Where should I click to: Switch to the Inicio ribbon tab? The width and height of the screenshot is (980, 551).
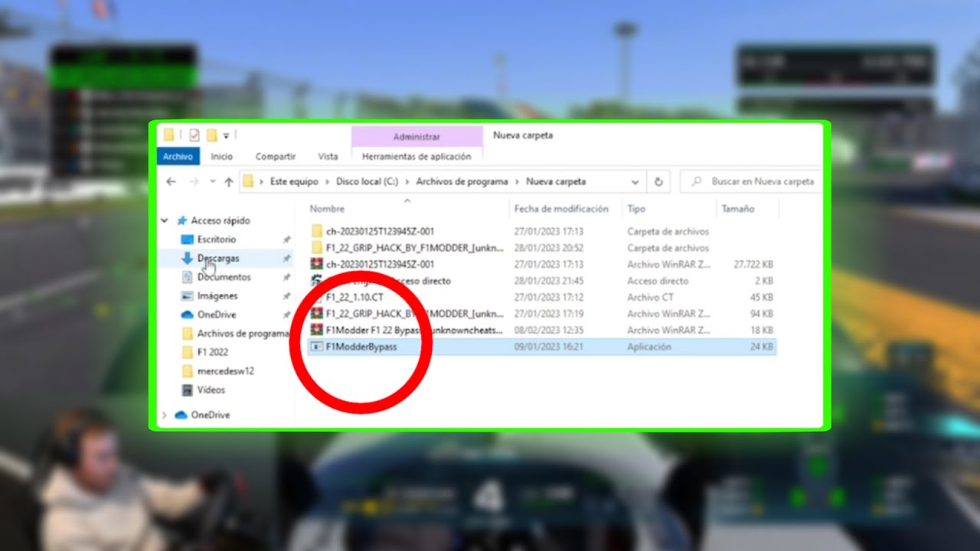point(221,156)
